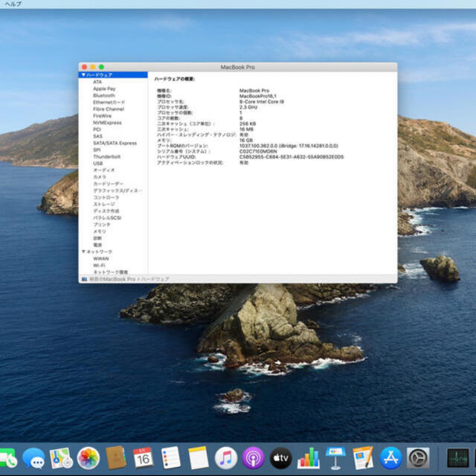
Task: Open System Preferences gear in the Dock
Action: 418,458
